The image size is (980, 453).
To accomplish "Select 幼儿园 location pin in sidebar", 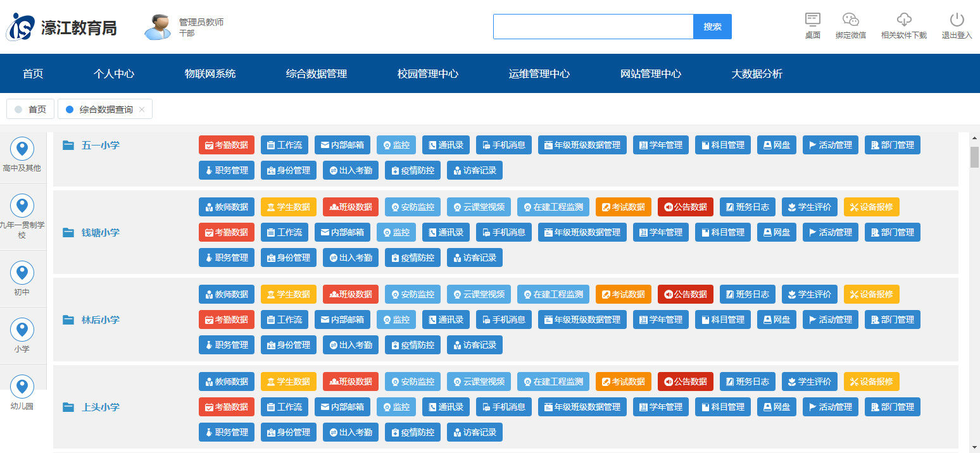I will [x=22, y=387].
